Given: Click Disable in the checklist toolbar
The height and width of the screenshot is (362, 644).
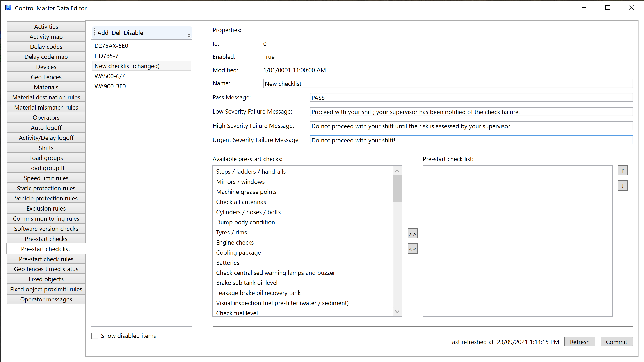Looking at the screenshot, I should pos(133,33).
